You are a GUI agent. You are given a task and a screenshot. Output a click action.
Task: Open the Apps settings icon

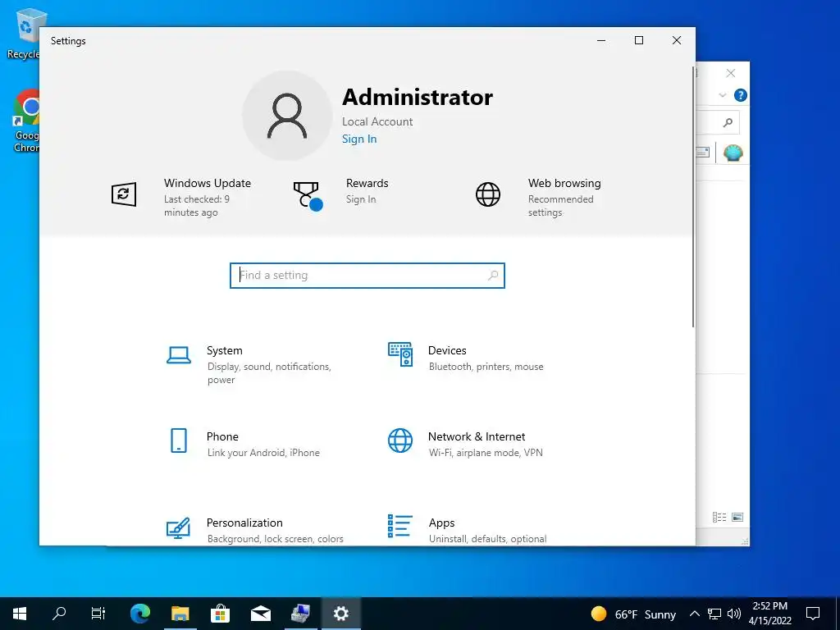(x=400, y=526)
